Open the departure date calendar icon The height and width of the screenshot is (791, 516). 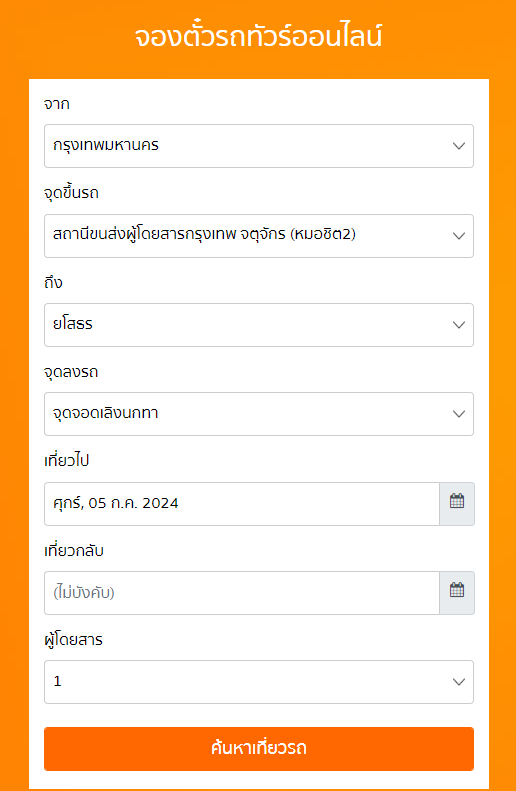(x=457, y=503)
